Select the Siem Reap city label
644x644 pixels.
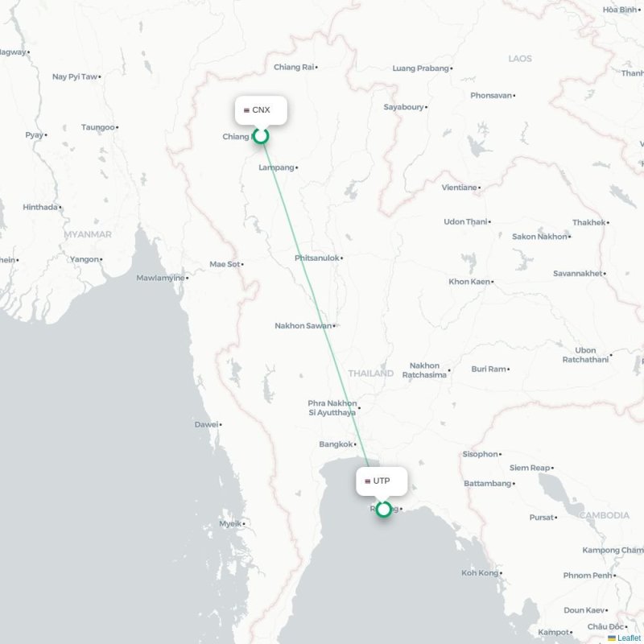[x=530, y=468]
